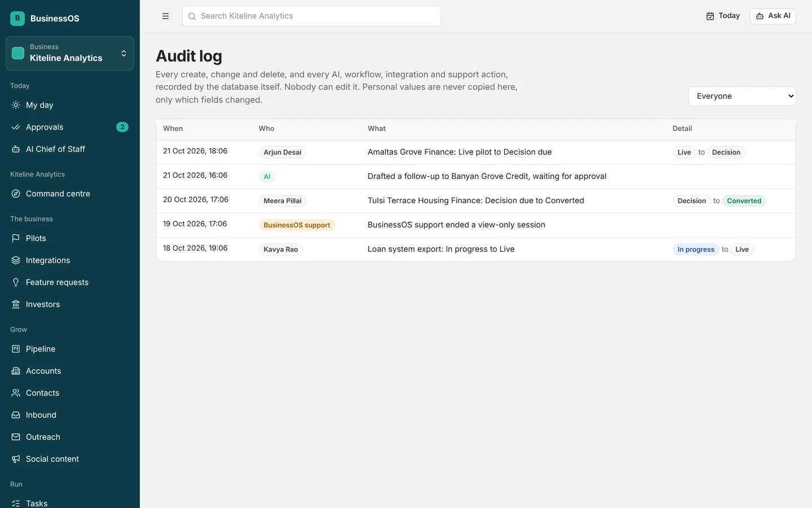Open My day in the sidebar
This screenshot has width=812, height=508.
click(x=70, y=105)
